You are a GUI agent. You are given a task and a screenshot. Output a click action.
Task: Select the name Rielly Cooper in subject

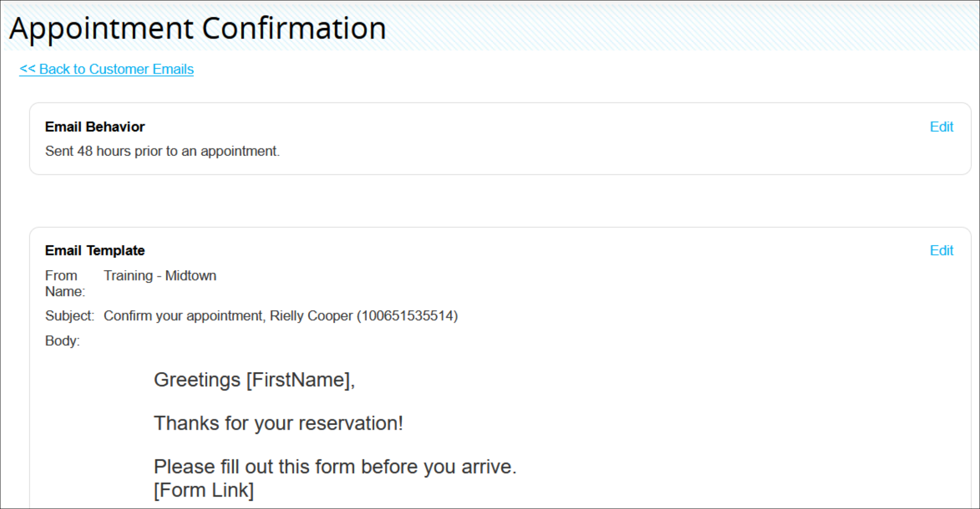tap(311, 316)
